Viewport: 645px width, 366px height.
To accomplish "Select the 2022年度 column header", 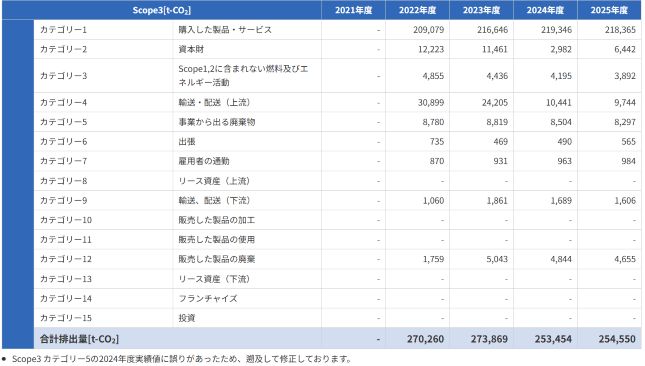I will 417,10.
